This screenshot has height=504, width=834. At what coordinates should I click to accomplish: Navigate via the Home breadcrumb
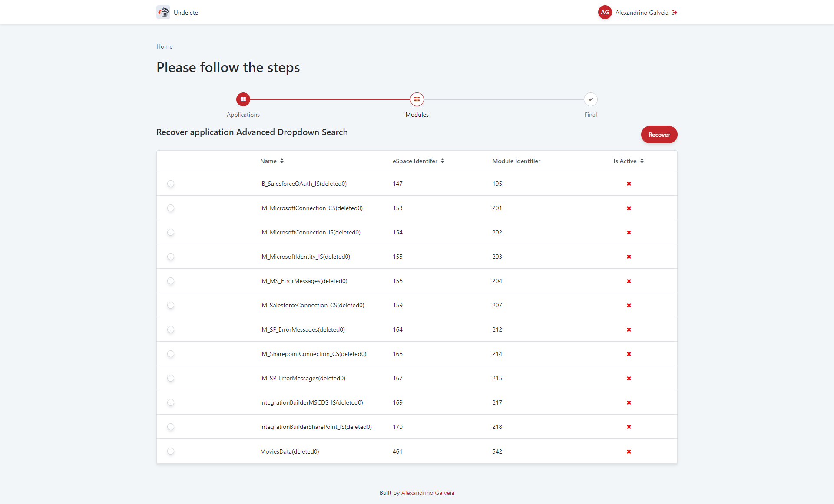(164, 46)
